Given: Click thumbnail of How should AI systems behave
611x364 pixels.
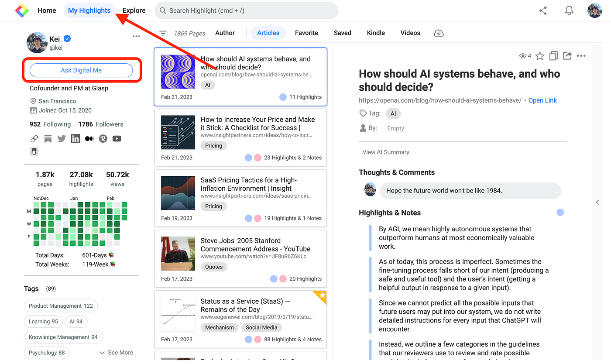Looking at the screenshot, I should pyautogui.click(x=178, y=72).
